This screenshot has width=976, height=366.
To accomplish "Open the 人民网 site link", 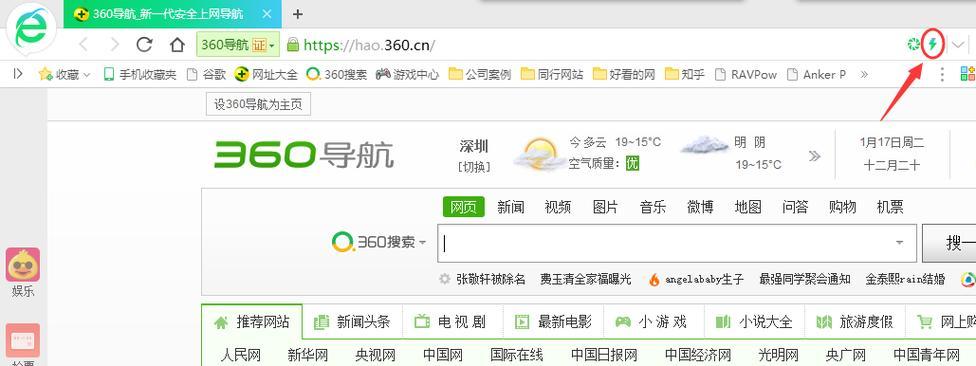I will coord(240,355).
